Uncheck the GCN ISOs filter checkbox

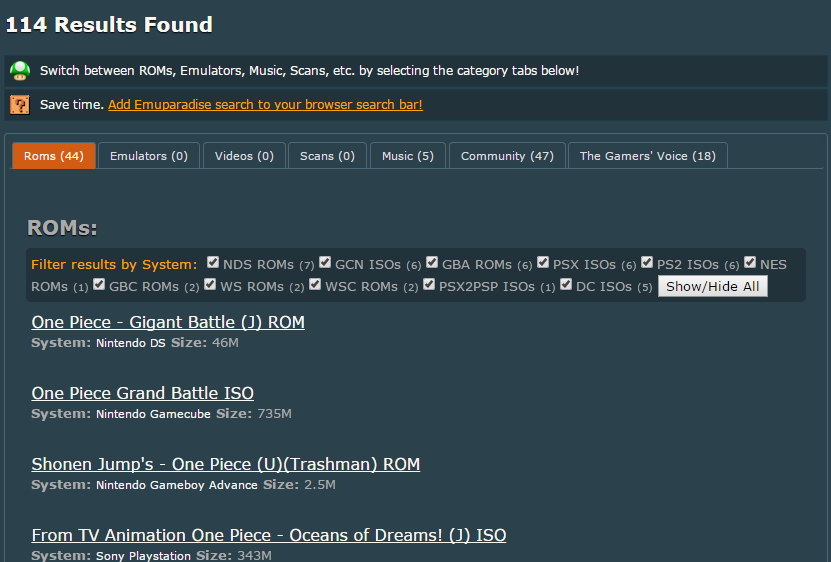pos(325,262)
